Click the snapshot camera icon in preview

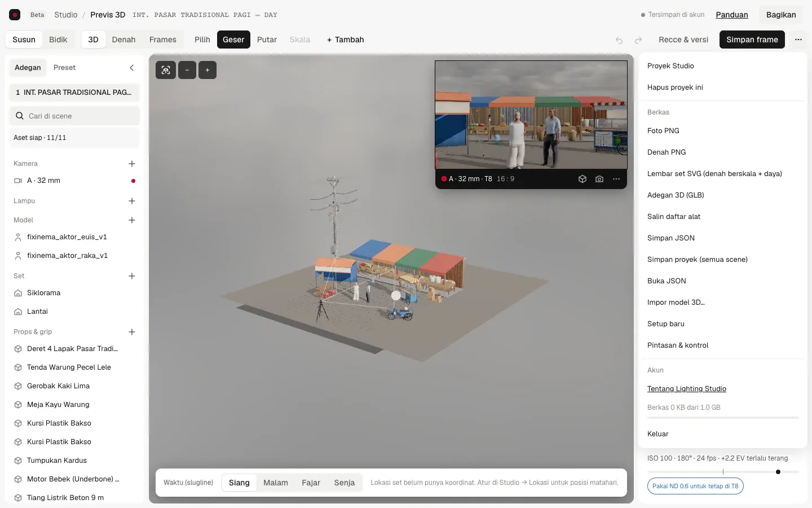pos(599,179)
